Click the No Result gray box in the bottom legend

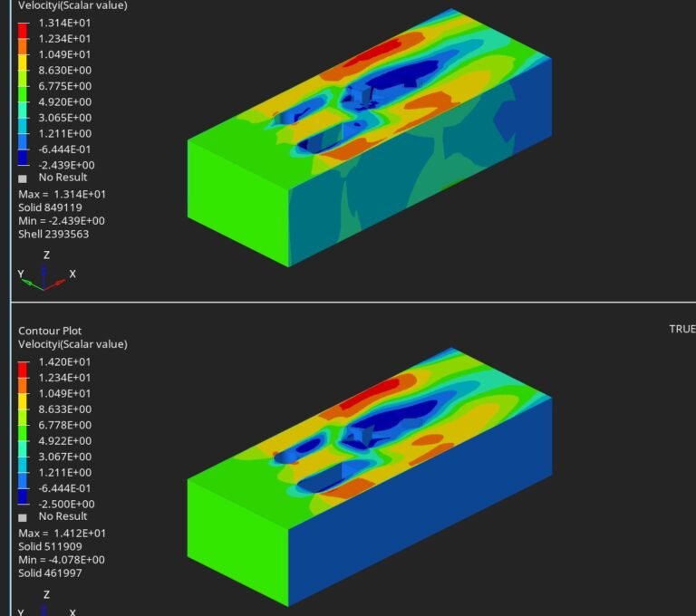pyautogui.click(x=24, y=517)
